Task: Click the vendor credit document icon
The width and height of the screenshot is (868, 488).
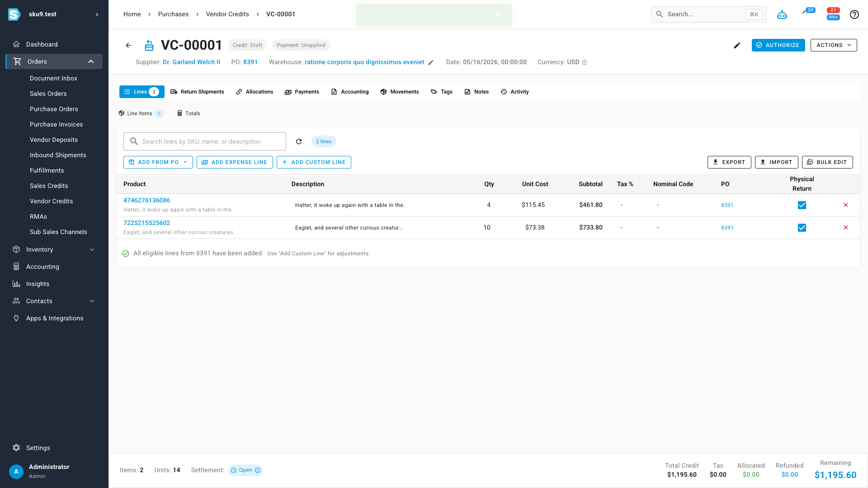Action: pyautogui.click(x=149, y=45)
